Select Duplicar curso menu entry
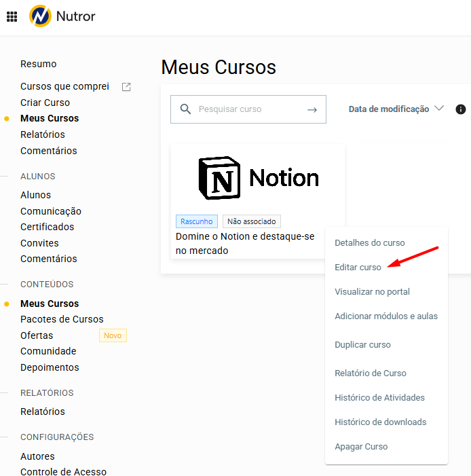 coord(362,345)
